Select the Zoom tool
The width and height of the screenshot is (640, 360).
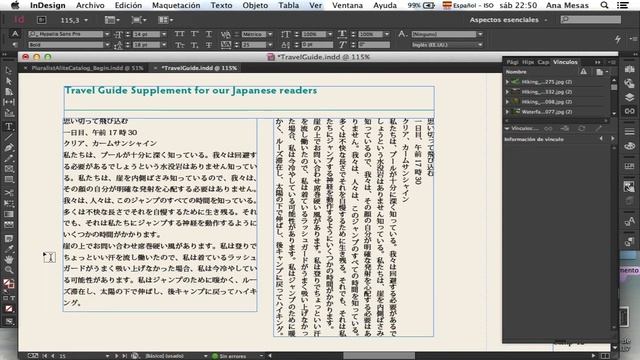pyautogui.click(x=9, y=270)
